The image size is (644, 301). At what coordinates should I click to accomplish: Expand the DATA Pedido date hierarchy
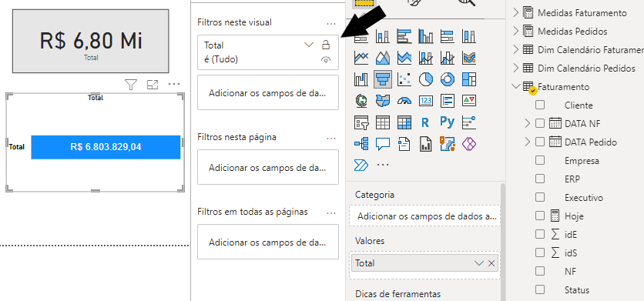[528, 142]
